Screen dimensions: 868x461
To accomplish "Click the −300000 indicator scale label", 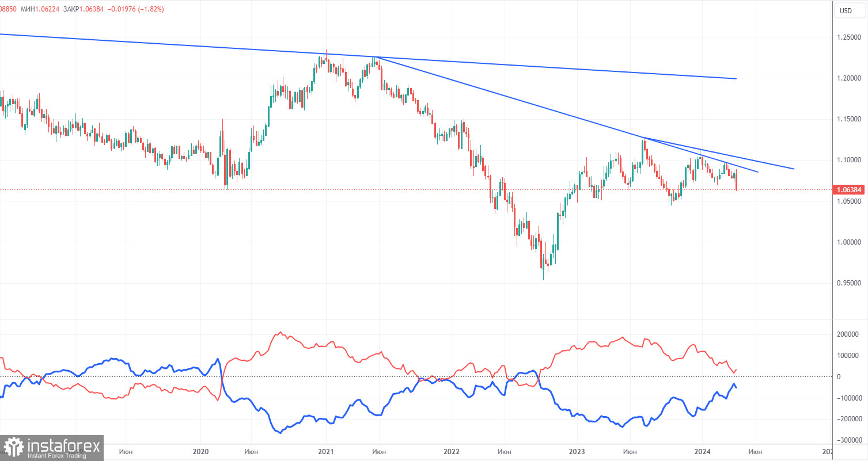I will coord(849,441).
